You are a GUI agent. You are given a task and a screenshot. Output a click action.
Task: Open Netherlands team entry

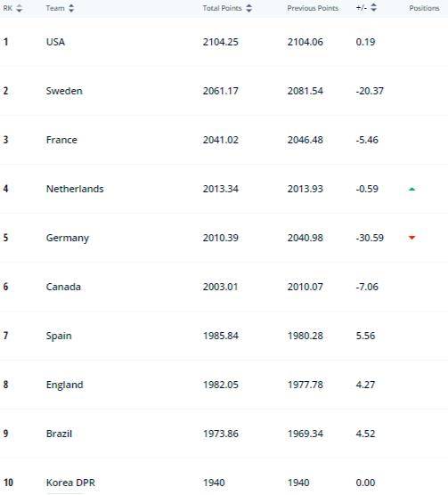(75, 189)
